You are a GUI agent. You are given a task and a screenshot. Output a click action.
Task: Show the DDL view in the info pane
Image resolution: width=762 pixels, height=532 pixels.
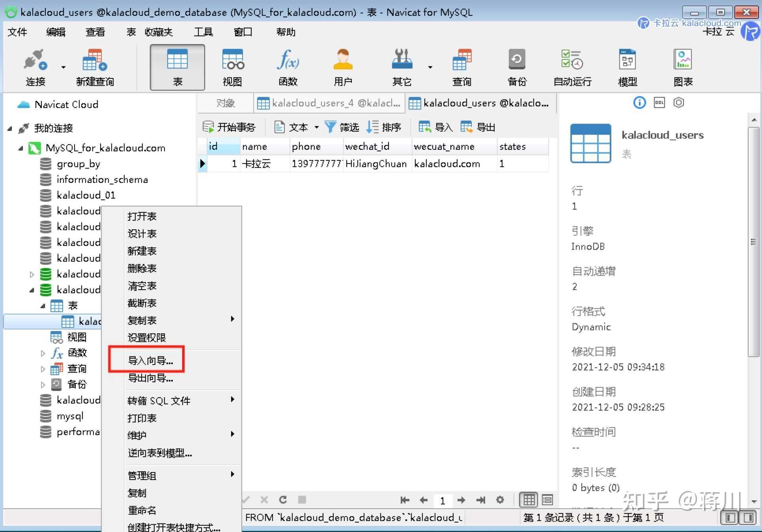tap(659, 102)
